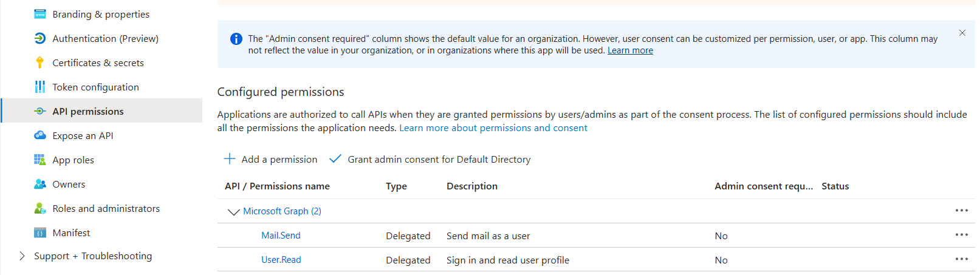Screen dimensions: 980x275
Task: Click the checkmark icon for Grant admin consent
Action: [x=335, y=159]
